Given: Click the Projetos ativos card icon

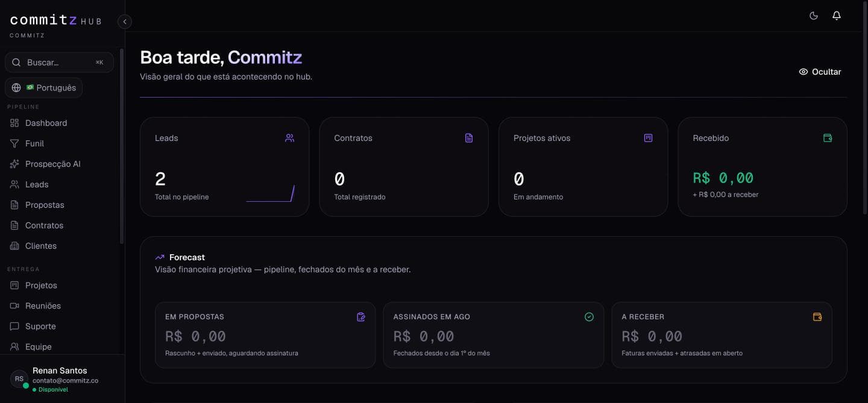Looking at the screenshot, I should [x=649, y=138].
